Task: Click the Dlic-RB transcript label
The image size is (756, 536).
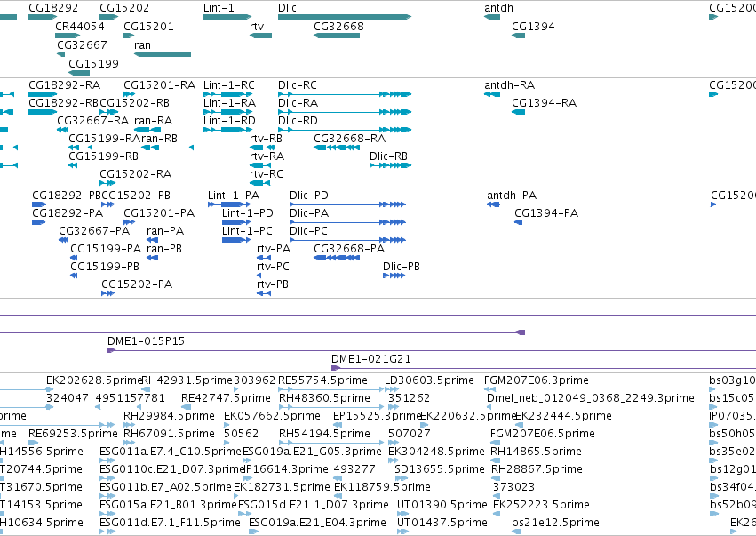Action: [388, 156]
